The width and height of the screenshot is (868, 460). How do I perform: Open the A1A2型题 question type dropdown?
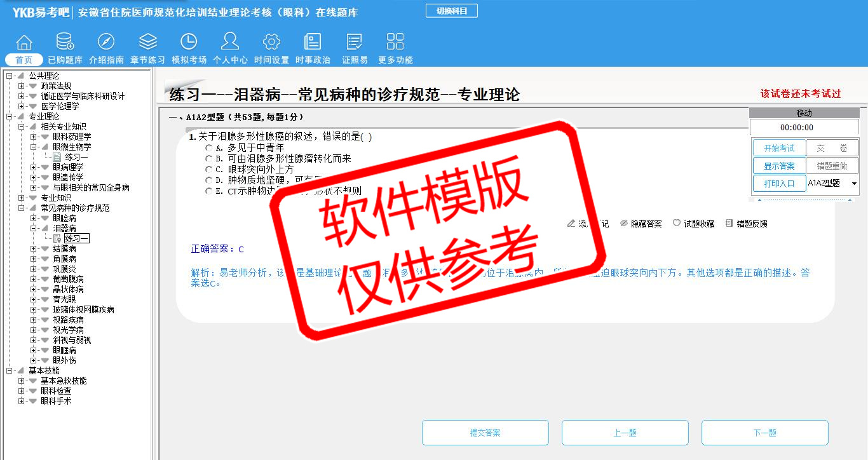pos(853,184)
